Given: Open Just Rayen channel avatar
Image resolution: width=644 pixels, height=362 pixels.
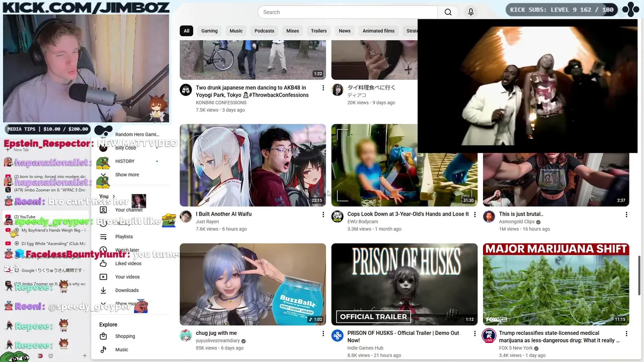Looking at the screenshot, I should click(186, 217).
